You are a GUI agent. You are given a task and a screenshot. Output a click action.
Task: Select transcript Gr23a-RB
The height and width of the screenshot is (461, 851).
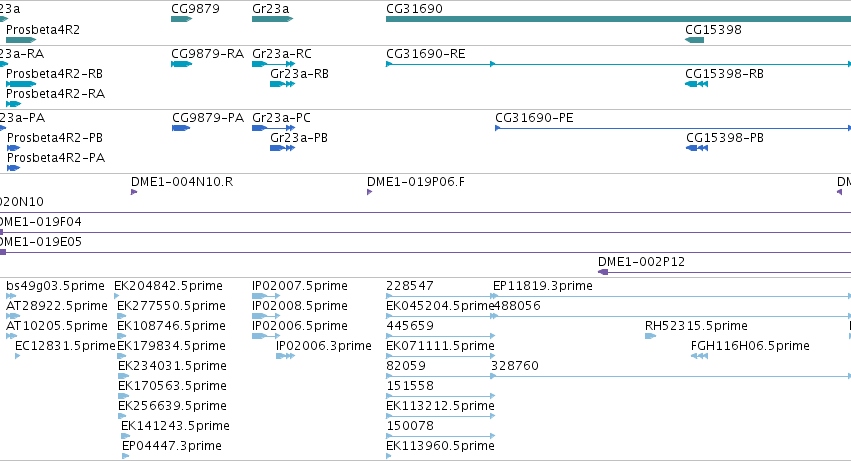coord(282,84)
